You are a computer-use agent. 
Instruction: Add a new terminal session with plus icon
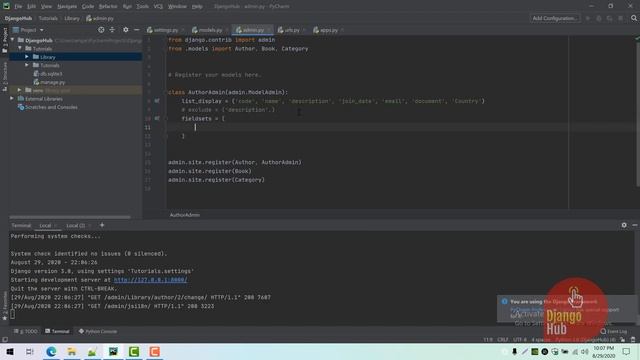102,225
